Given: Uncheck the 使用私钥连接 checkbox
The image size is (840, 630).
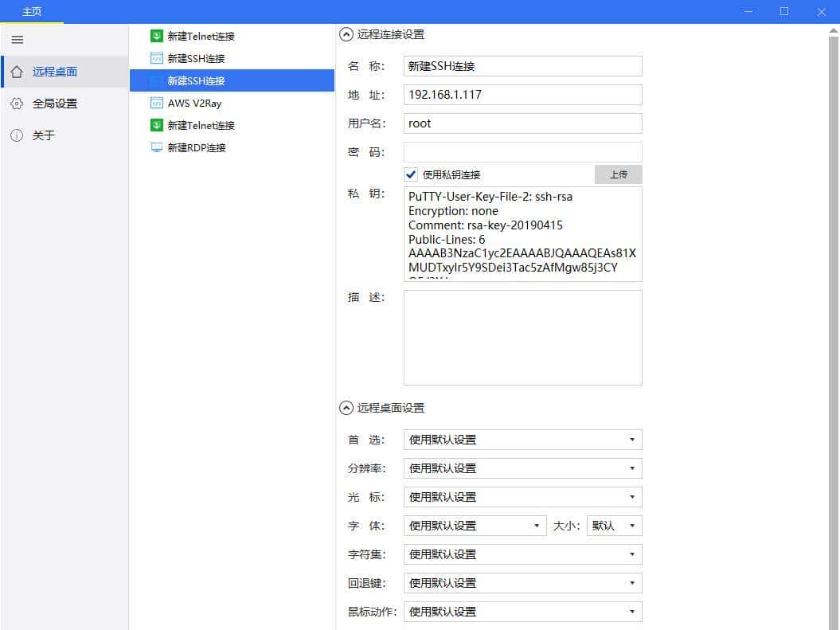Looking at the screenshot, I should [x=411, y=174].
